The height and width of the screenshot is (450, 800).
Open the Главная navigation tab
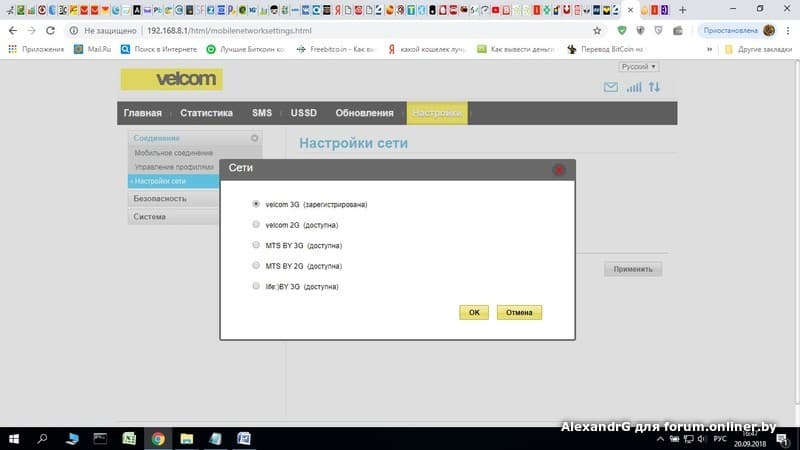coord(142,113)
